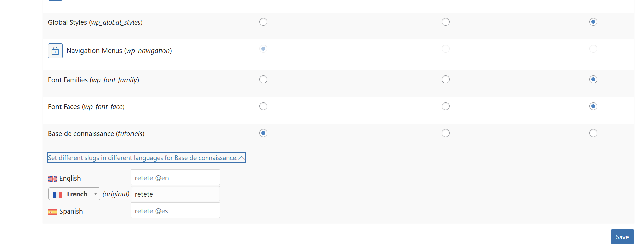Collapse slug settings using the chevron-up icon
Screen dimensions: 644x252
pyautogui.click(x=242, y=158)
